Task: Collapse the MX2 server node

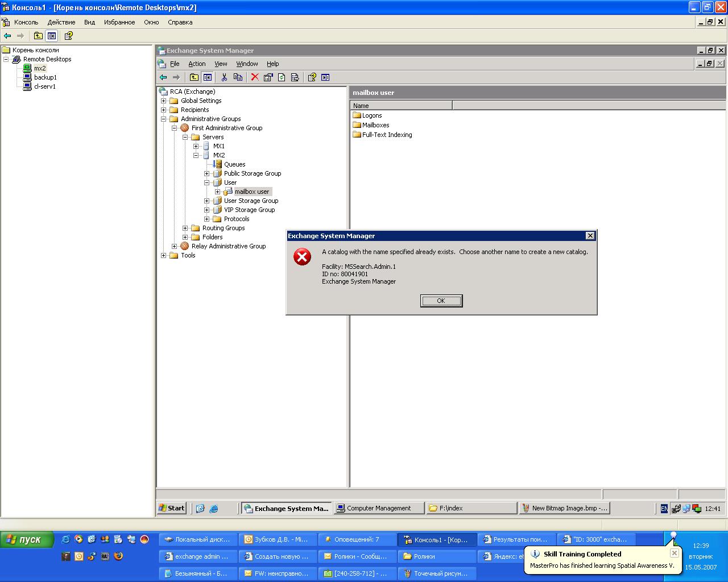Action: point(196,155)
